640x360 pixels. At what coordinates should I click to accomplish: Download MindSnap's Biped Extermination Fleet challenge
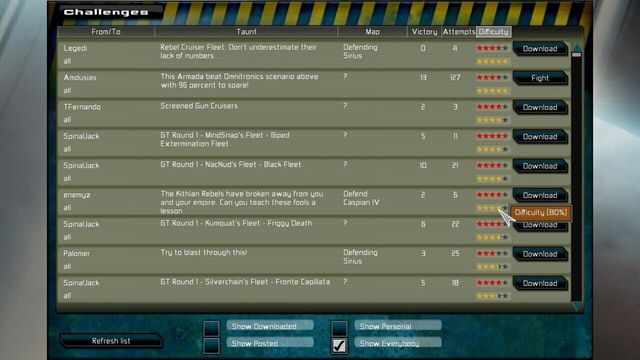coord(540,137)
